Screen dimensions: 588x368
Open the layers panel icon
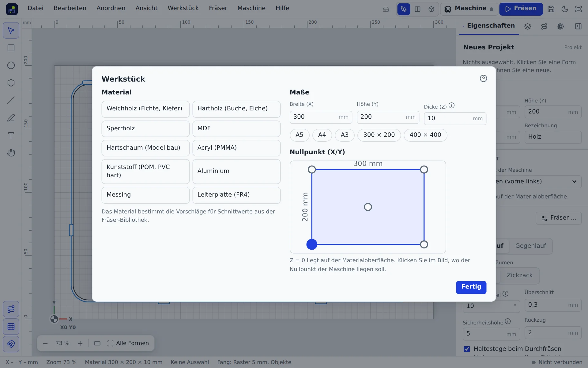tap(527, 26)
